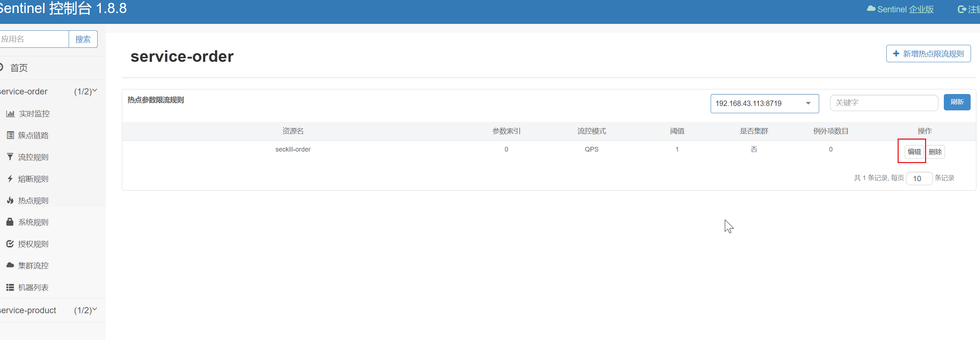The height and width of the screenshot is (340, 980).
Task: Click the system rules lock icon
Action: [x=10, y=222]
